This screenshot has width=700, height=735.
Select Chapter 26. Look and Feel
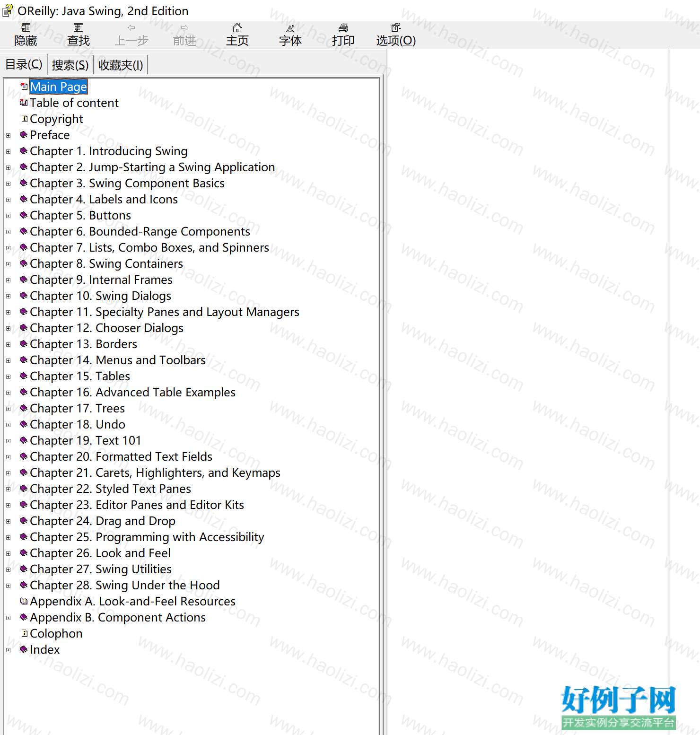(x=100, y=553)
